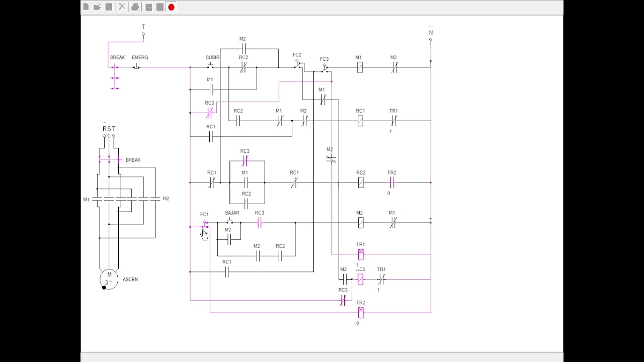The width and height of the screenshot is (644, 362).
Task: Click the Save diskette toolbar icon
Action: click(x=109, y=7)
